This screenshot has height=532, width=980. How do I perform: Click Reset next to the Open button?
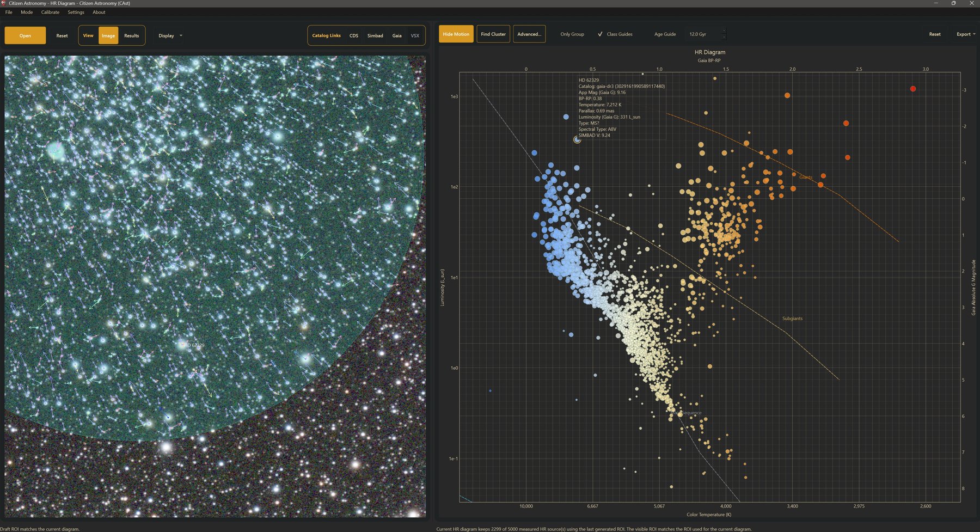(x=62, y=36)
